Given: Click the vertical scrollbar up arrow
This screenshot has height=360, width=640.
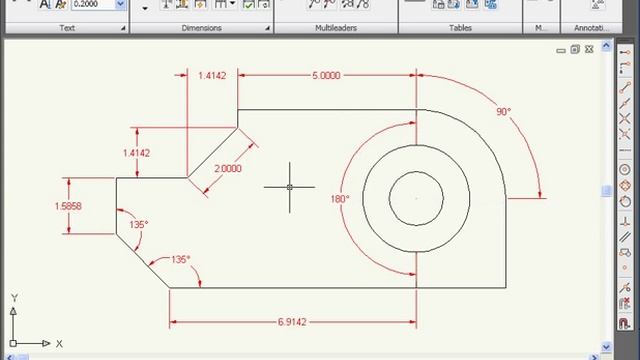Looking at the screenshot, I should (x=606, y=46).
